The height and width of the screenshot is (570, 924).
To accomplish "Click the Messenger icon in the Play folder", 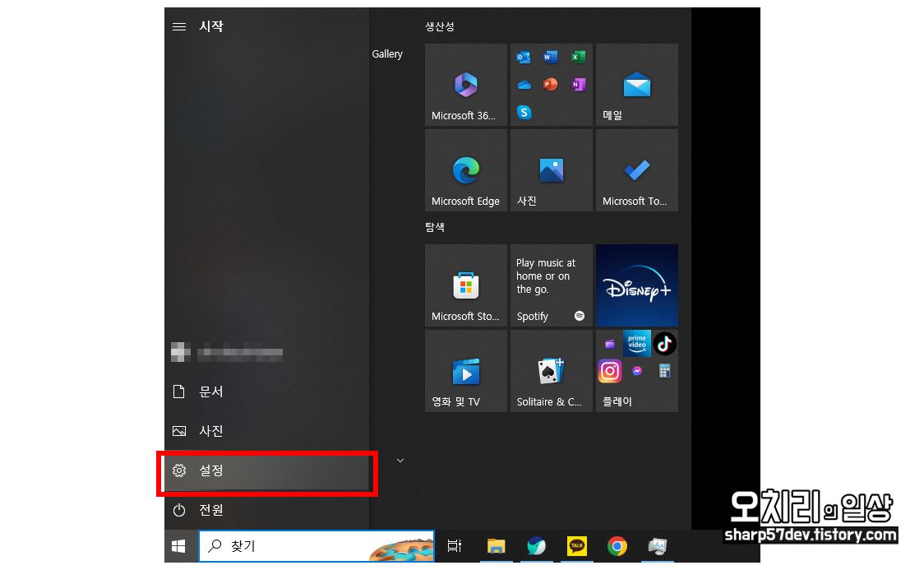I will tap(637, 371).
